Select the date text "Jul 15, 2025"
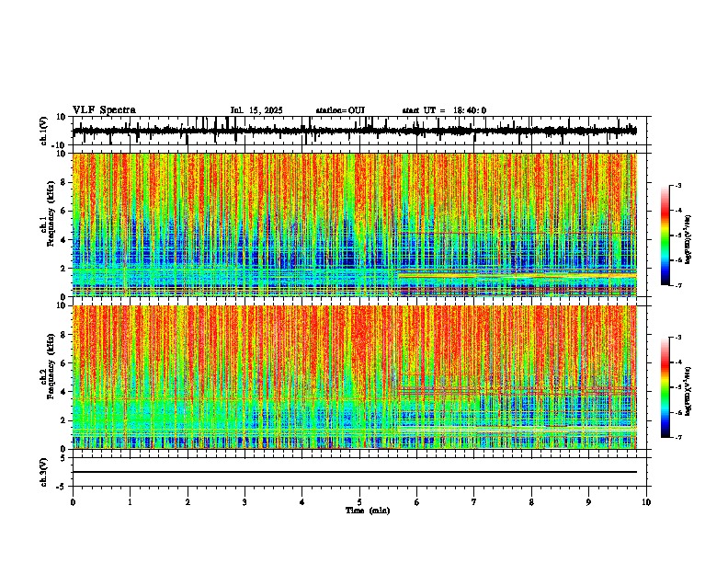Viewport: 728px width, 563px height. (x=256, y=110)
